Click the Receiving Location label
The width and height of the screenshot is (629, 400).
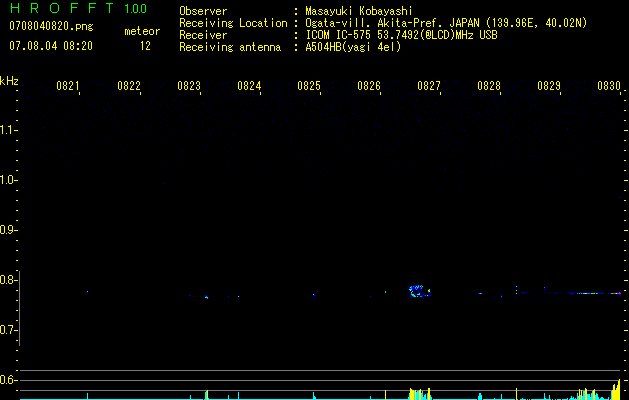(233, 23)
